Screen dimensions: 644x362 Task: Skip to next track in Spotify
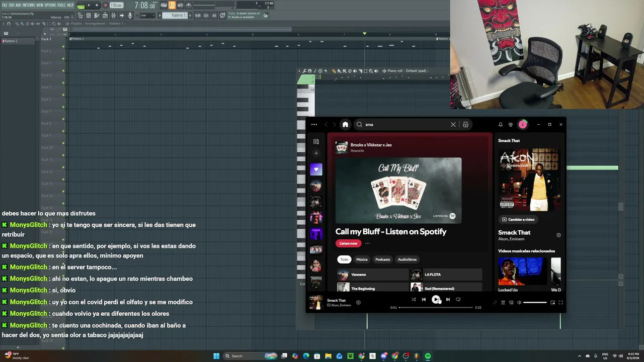tap(448, 300)
